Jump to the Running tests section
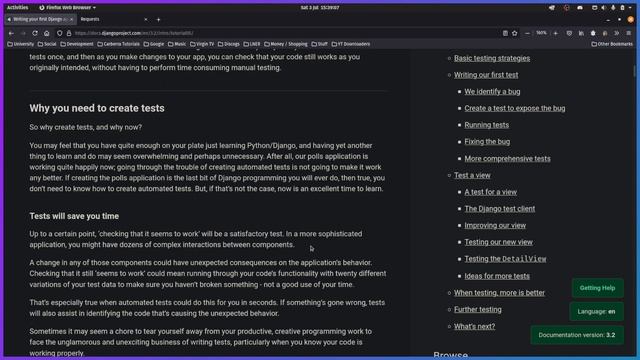 (x=487, y=125)
